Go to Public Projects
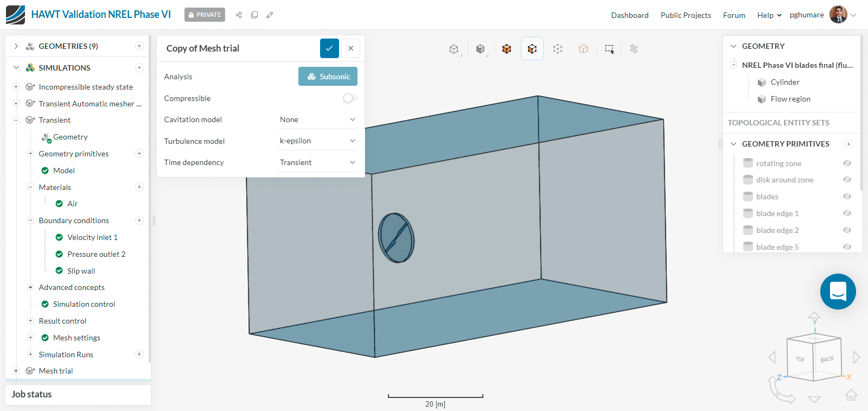 pos(686,15)
